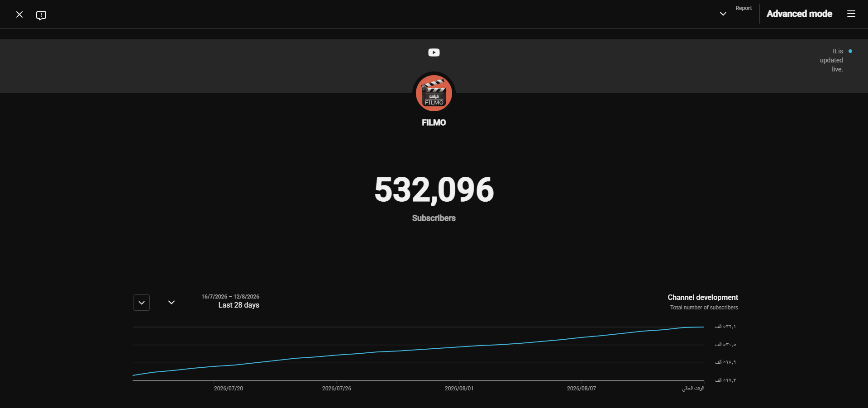Viewport: 868px width, 408px height.
Task: Click the الوقت الحالي axis label
Action: 693,389
